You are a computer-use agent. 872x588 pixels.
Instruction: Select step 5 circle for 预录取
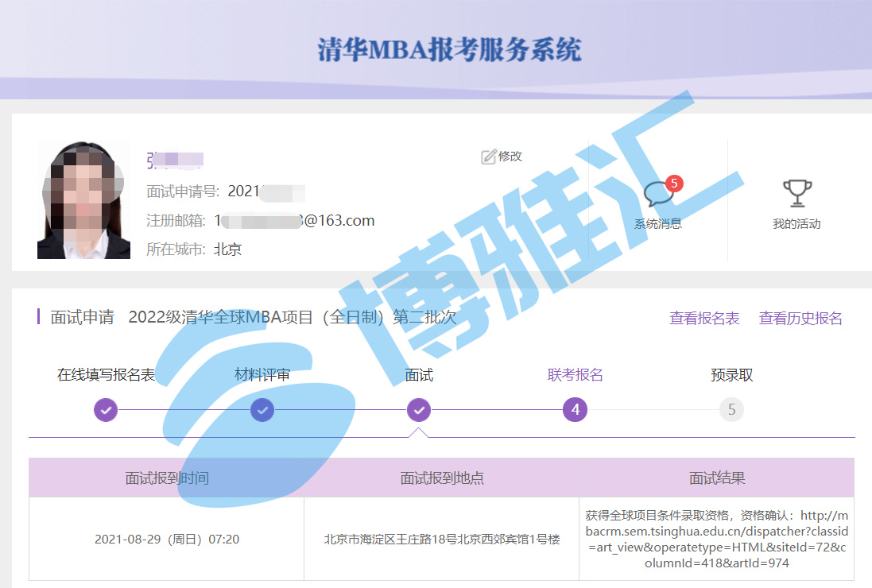pyautogui.click(x=732, y=410)
